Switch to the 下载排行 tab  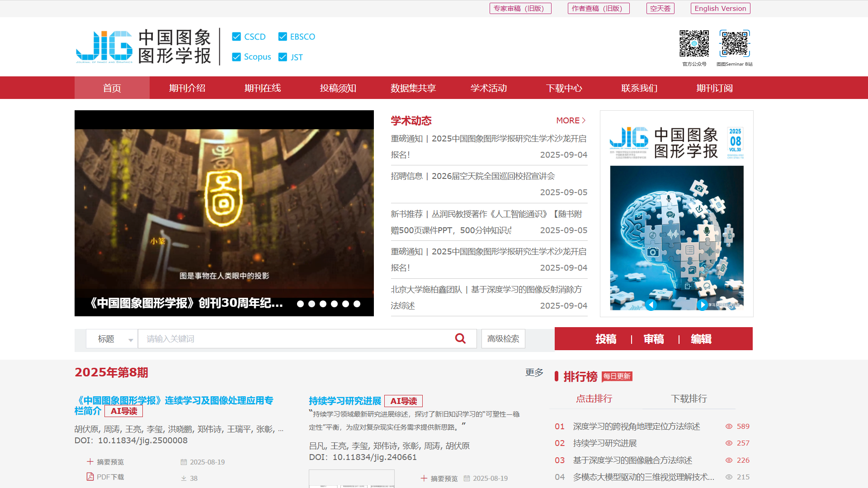(x=689, y=399)
